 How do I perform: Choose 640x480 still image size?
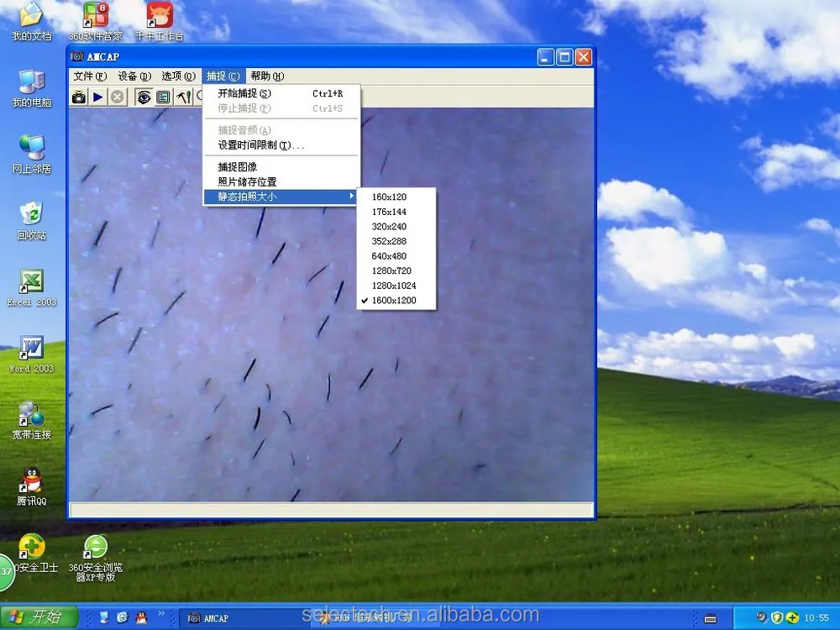(389, 256)
